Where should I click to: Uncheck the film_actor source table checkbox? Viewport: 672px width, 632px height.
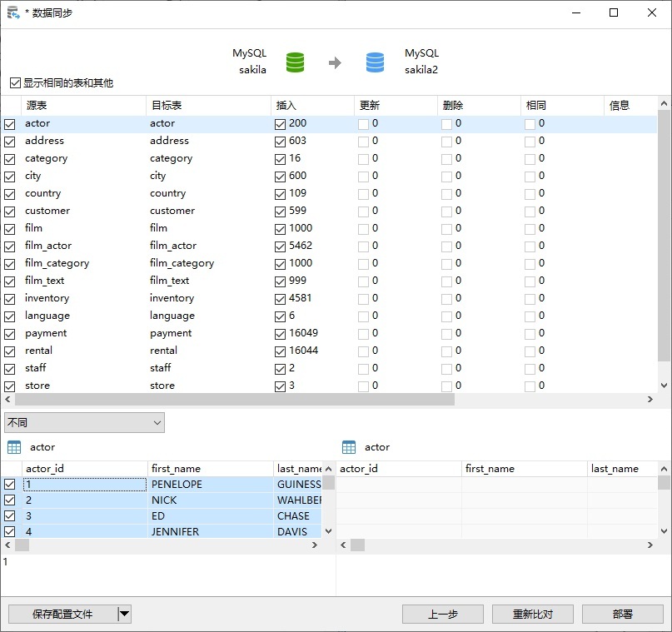[x=9, y=246]
